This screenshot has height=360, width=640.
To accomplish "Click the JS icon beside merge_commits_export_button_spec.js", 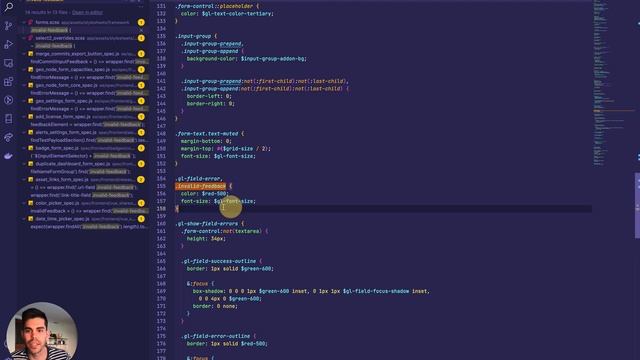I will (31, 54).
